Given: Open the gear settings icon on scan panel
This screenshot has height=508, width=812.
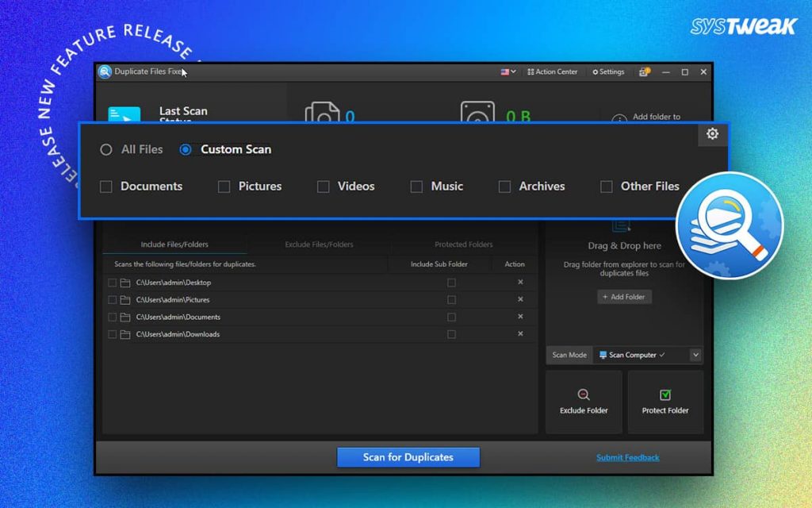Looking at the screenshot, I should (x=712, y=133).
